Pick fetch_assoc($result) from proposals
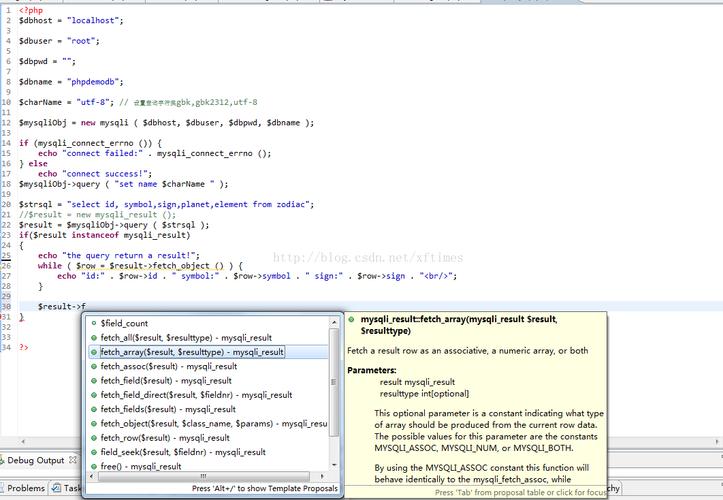The width and height of the screenshot is (723, 500). 169,366
